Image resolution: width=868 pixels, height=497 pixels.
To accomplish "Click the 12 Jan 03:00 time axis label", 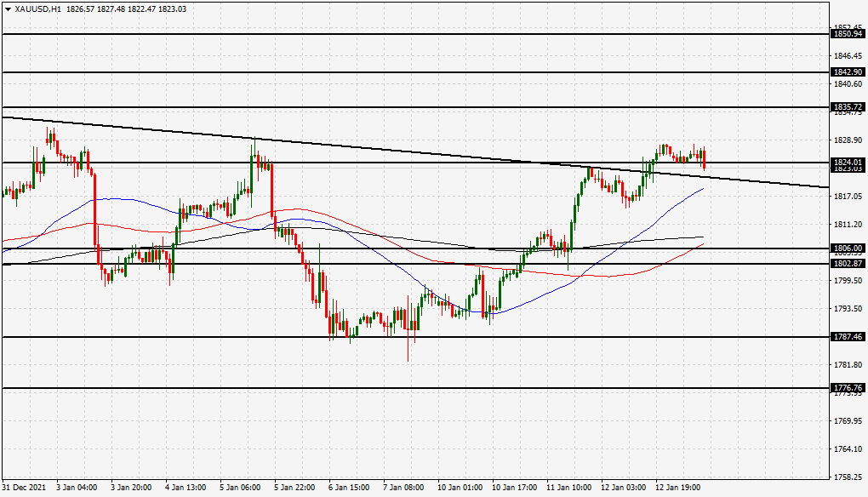I will click(623, 488).
